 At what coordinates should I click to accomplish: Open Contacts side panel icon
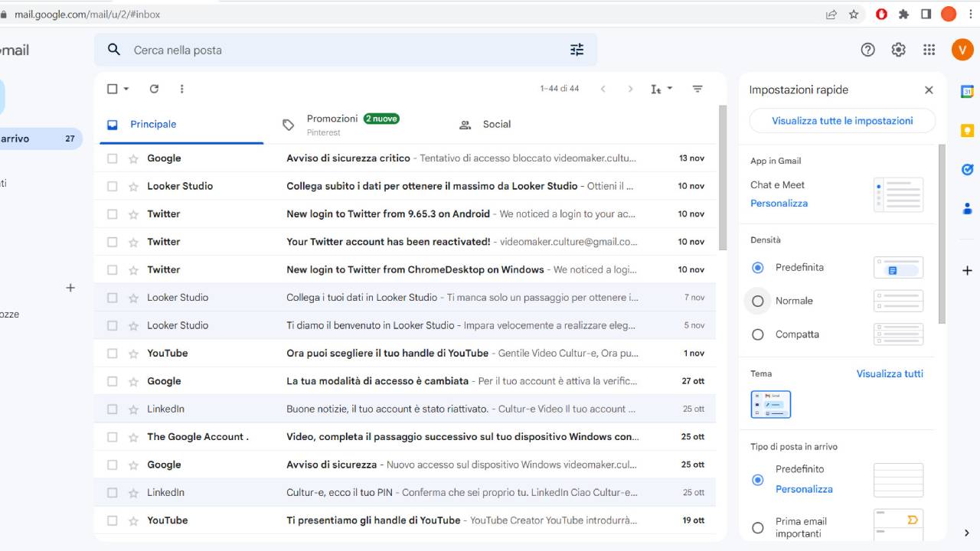click(967, 208)
